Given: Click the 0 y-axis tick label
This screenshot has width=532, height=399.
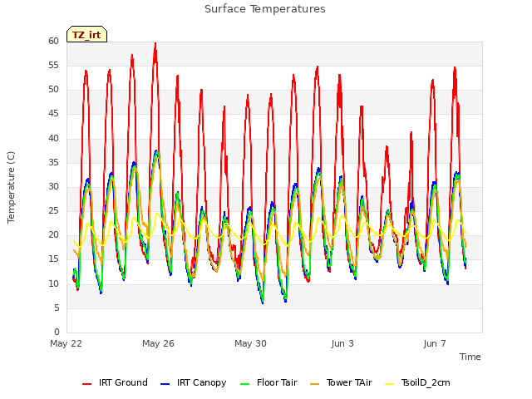Looking at the screenshot, I should coord(57,332).
